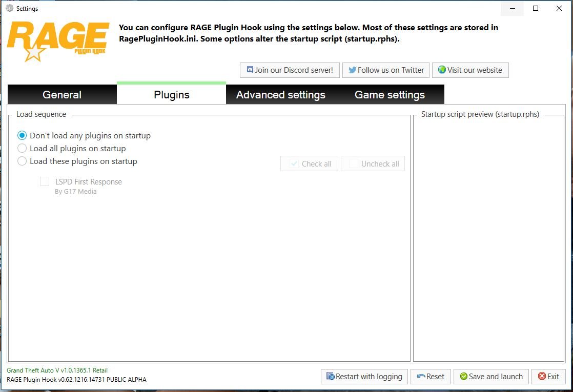Click the red X Exit icon

542,376
